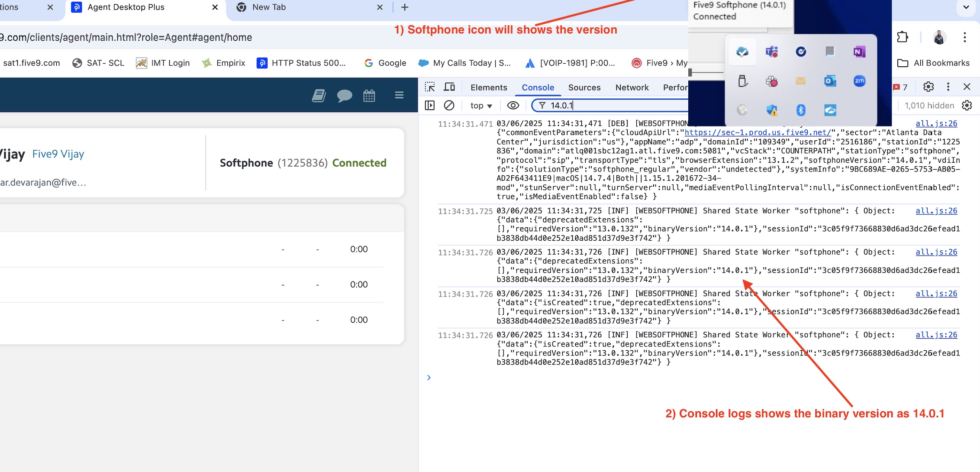
Task: Open new browser tab with plus button
Action: point(405,7)
